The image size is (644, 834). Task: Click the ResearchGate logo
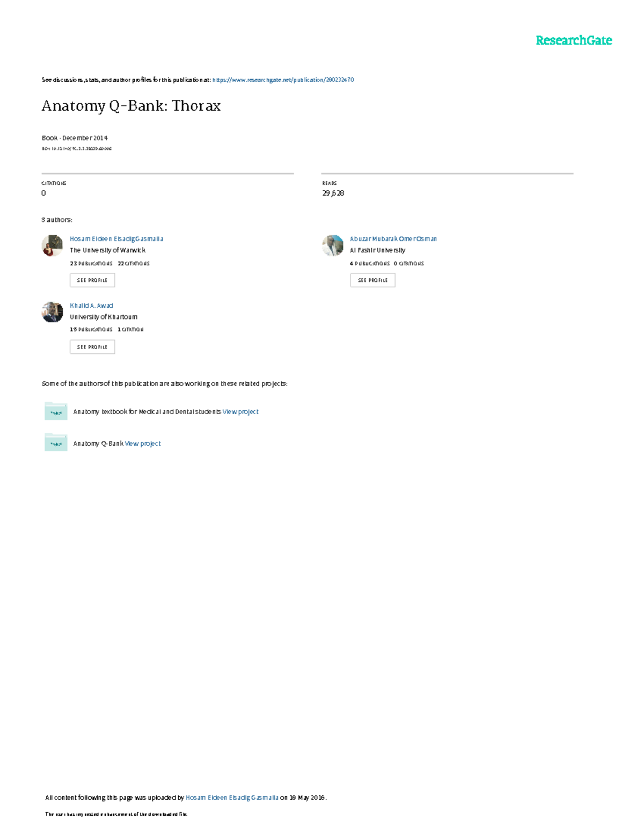point(574,40)
